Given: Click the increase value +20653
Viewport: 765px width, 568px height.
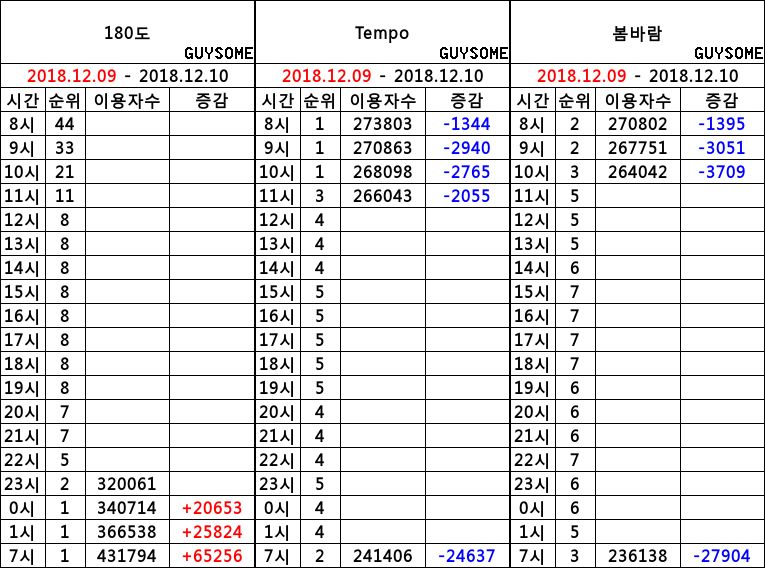Looking at the screenshot, I should point(212,508).
